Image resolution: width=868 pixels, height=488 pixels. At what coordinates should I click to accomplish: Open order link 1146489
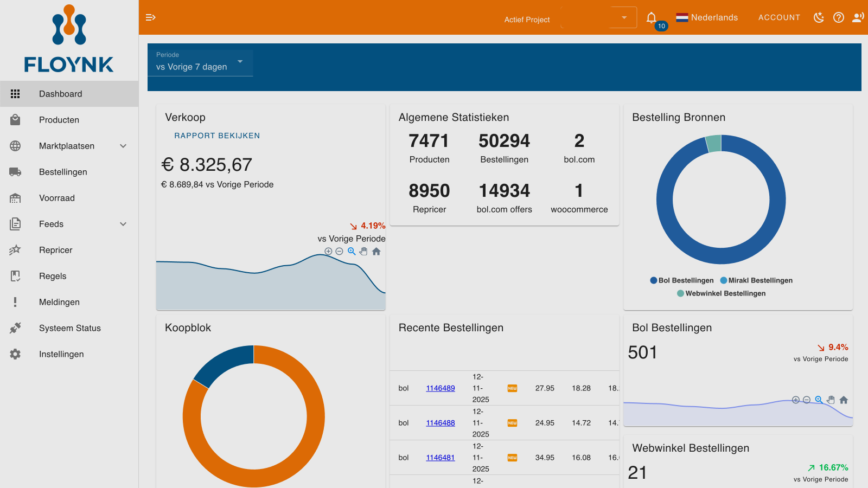coord(440,388)
